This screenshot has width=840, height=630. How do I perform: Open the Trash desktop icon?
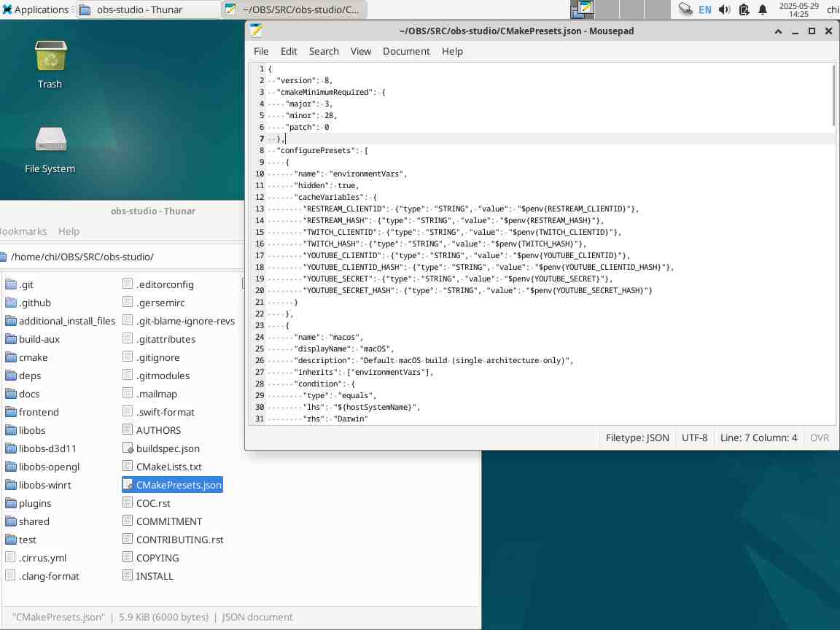[50, 64]
